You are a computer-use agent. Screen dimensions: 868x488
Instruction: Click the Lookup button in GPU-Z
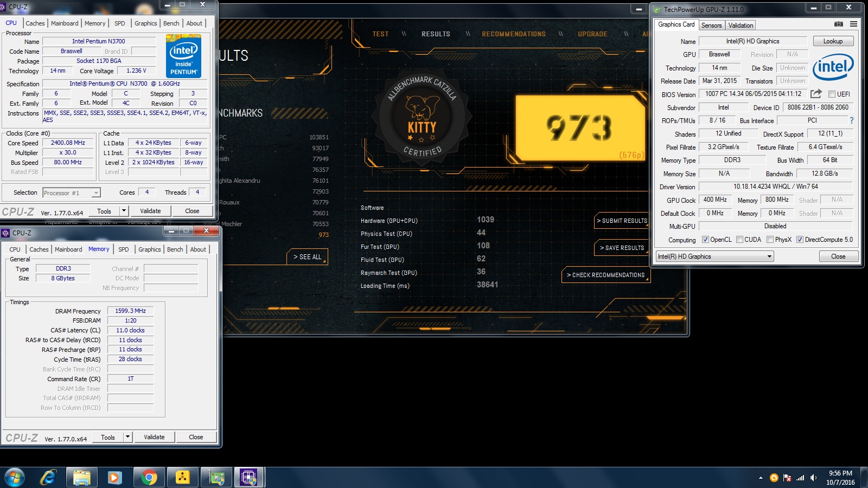tap(833, 41)
